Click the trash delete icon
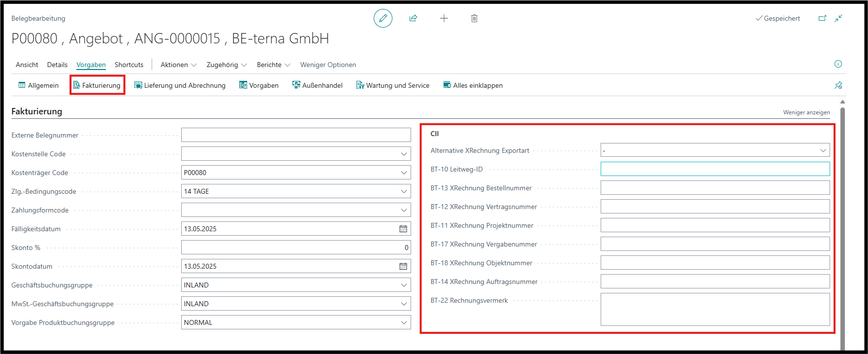Screen dimensions: 868x354 (x=474, y=18)
